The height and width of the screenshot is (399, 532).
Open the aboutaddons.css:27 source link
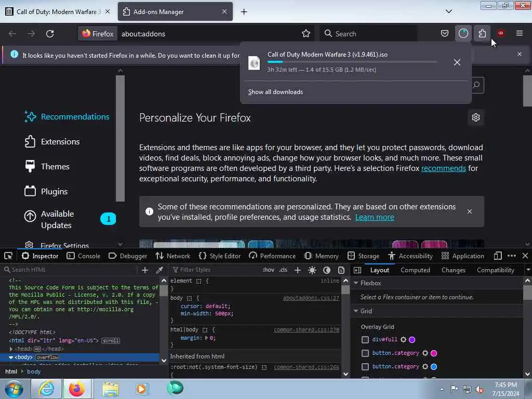coord(311,298)
